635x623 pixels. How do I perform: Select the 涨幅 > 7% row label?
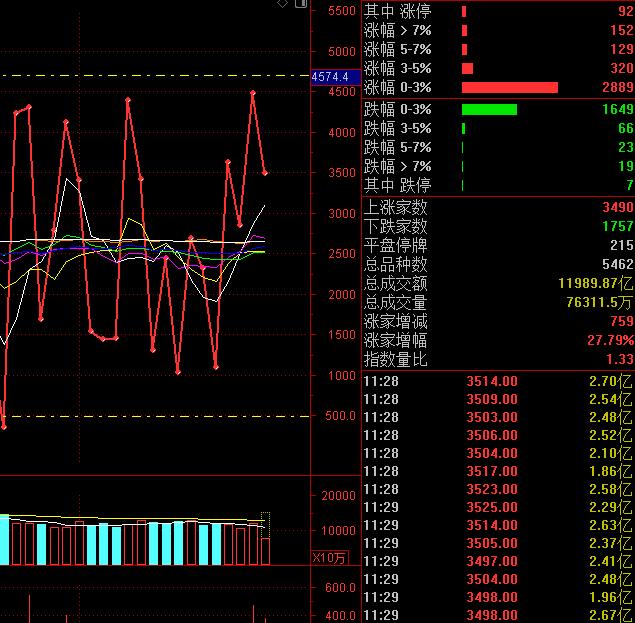[397, 30]
